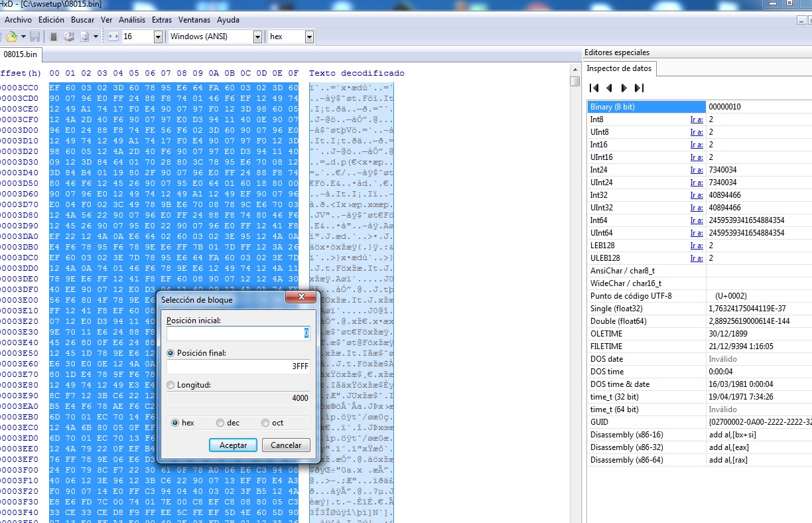Click the Longitud field showing 4000
812x523 pixels.
(x=238, y=398)
